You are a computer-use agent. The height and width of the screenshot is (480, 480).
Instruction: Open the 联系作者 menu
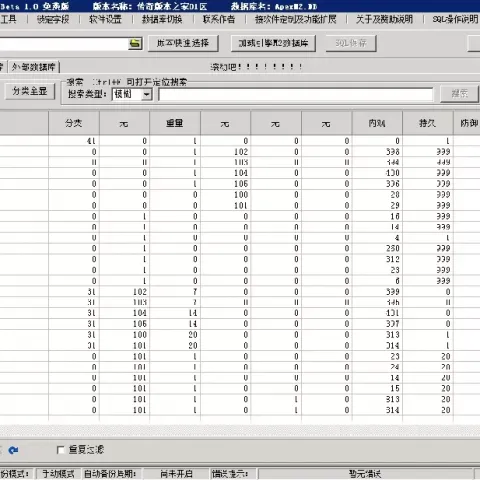pyautogui.click(x=219, y=19)
